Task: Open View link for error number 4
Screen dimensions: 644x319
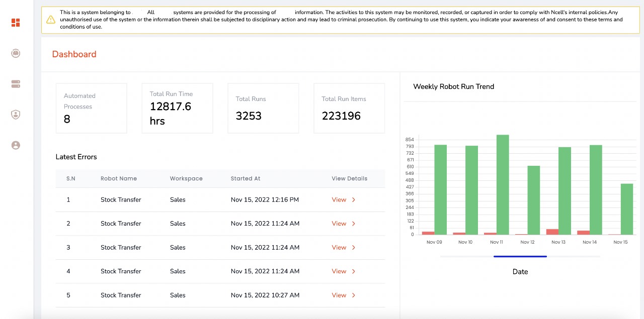Action: [x=339, y=271]
